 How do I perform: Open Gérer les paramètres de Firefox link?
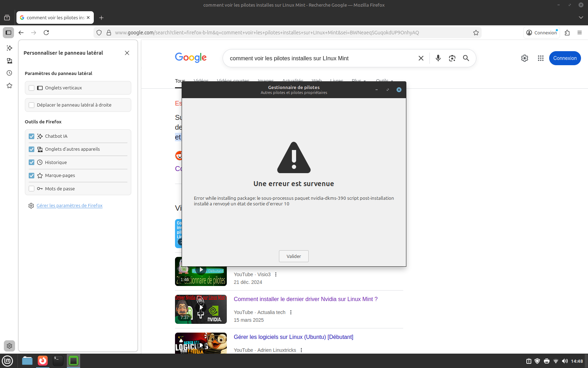click(x=69, y=206)
